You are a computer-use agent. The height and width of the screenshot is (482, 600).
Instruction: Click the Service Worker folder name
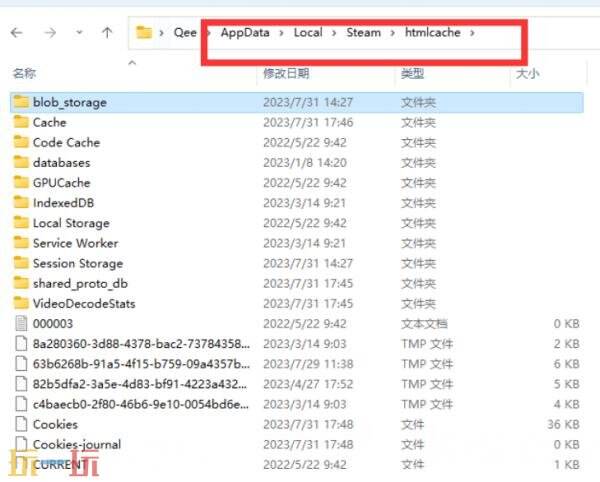(x=75, y=243)
